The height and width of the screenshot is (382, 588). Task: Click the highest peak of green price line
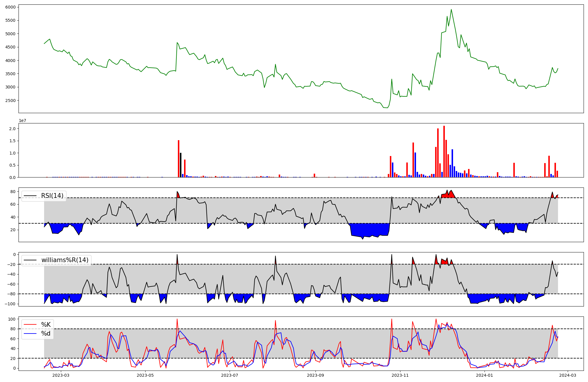click(451, 9)
